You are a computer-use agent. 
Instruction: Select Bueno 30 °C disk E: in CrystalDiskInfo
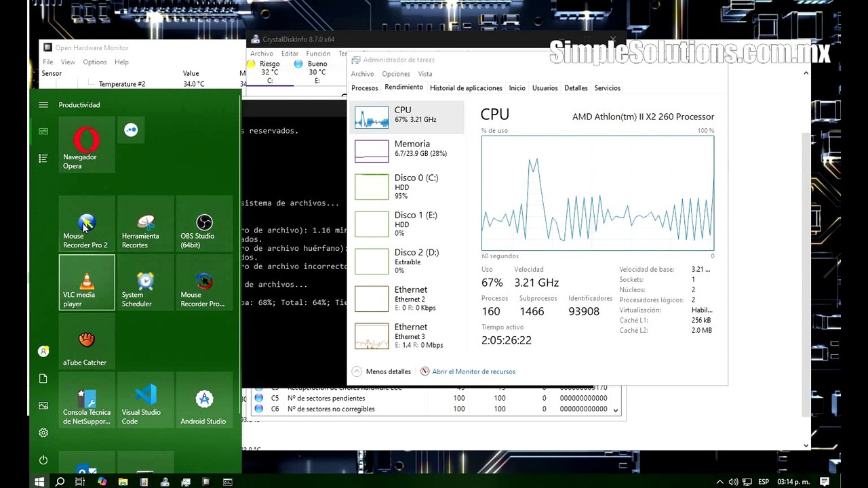click(317, 72)
